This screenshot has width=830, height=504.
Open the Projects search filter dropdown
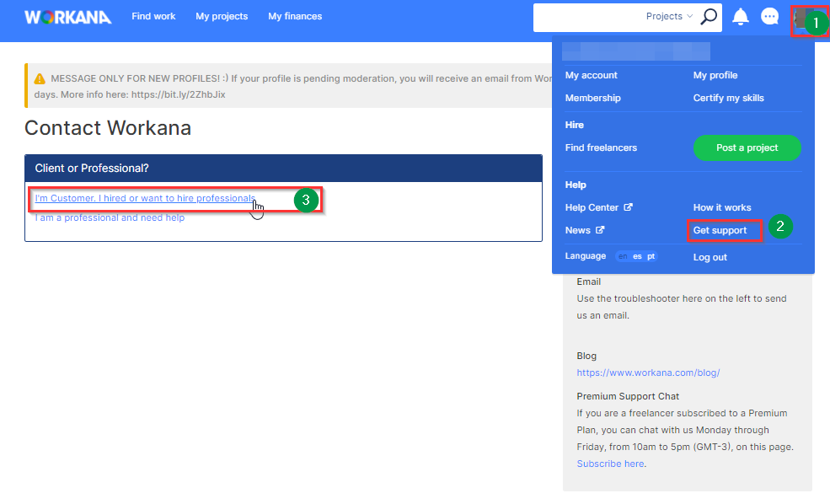pos(669,16)
